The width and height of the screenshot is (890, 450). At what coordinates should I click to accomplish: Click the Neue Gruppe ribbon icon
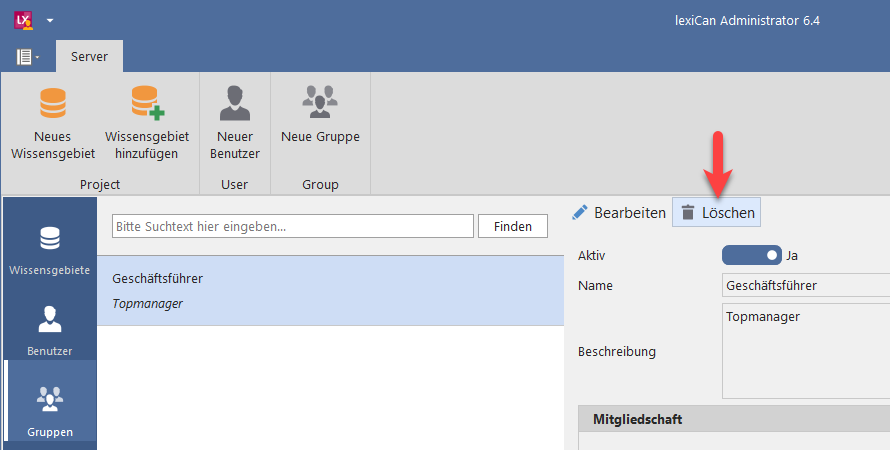pos(320,102)
